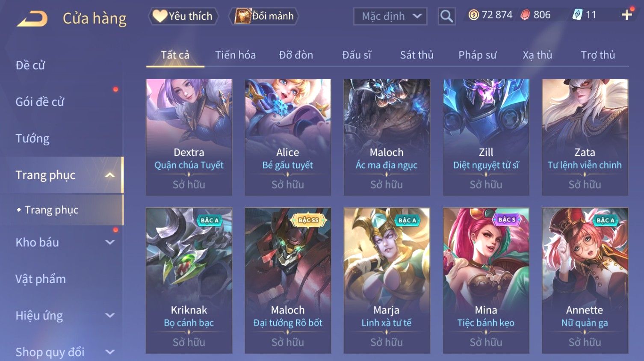Choose the Mina Tiệc bánh kẹo skin
The height and width of the screenshot is (361, 644).
tap(486, 281)
